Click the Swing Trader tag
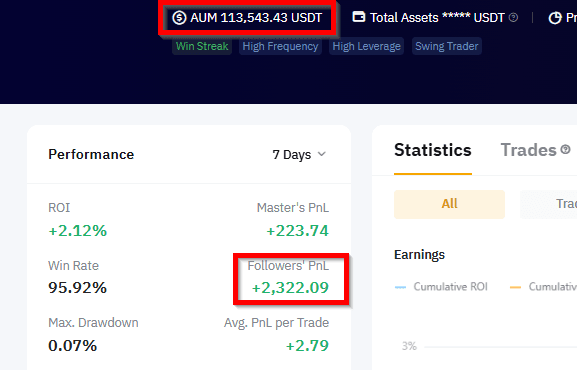The height and width of the screenshot is (370, 577). [447, 46]
